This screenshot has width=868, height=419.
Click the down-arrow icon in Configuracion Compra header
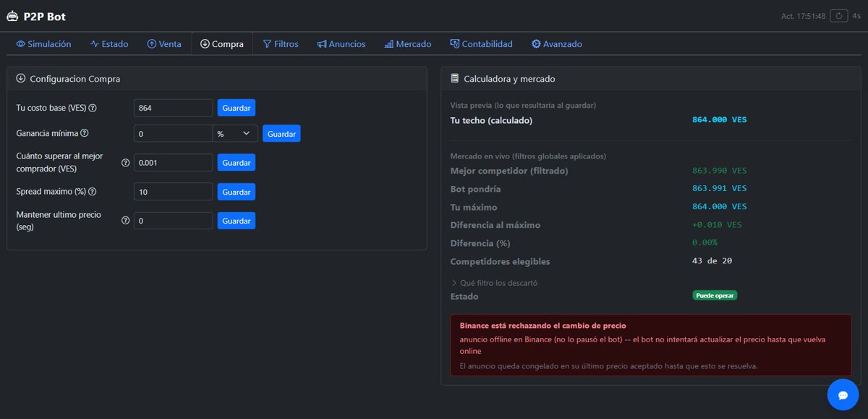(20, 78)
